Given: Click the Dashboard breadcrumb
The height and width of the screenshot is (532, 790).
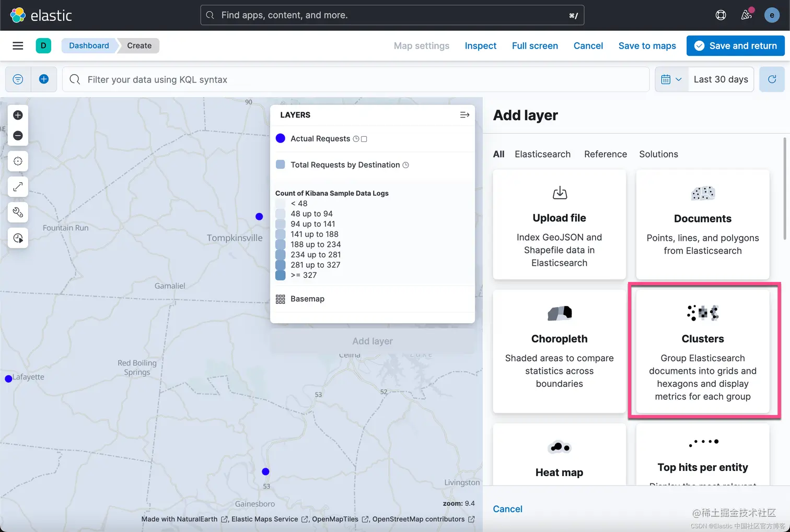Looking at the screenshot, I should point(89,45).
